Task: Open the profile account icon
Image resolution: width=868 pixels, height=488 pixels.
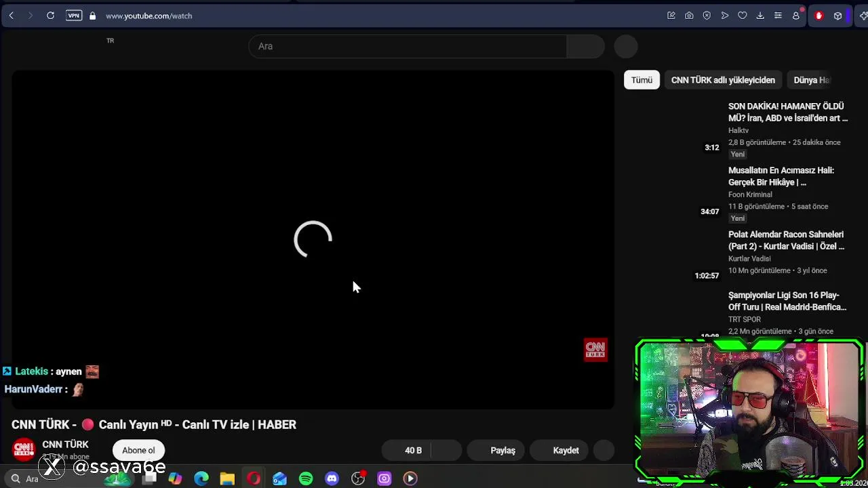Action: click(796, 16)
